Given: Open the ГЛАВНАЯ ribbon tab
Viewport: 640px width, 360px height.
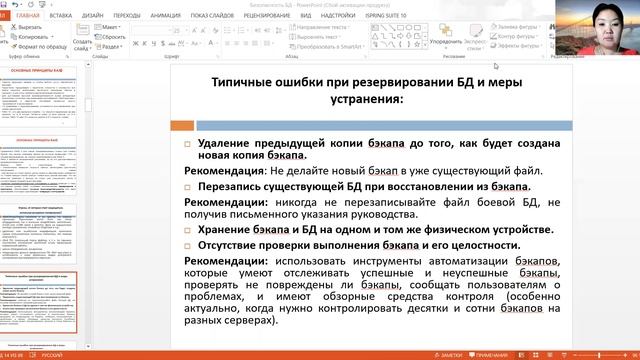Looking at the screenshot, I should click(x=28, y=16).
